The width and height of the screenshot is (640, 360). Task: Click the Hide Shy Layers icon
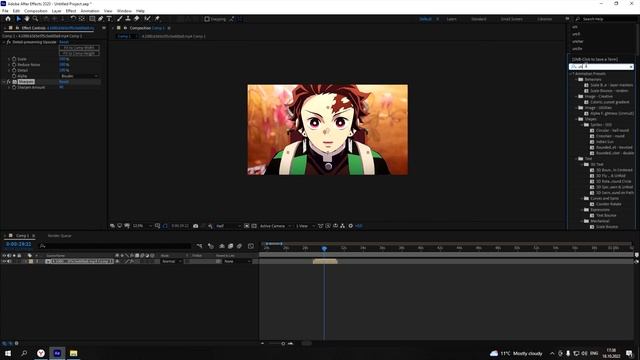pyautogui.click(x=222, y=246)
